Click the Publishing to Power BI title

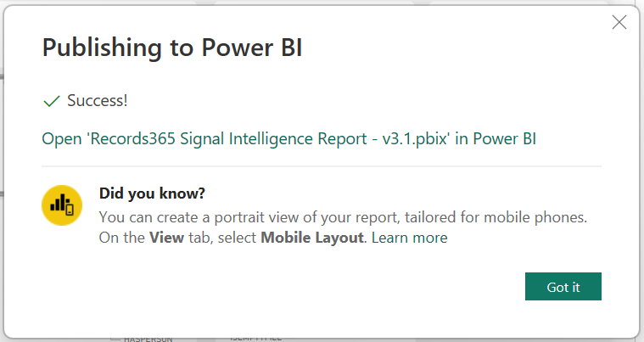pos(172,48)
